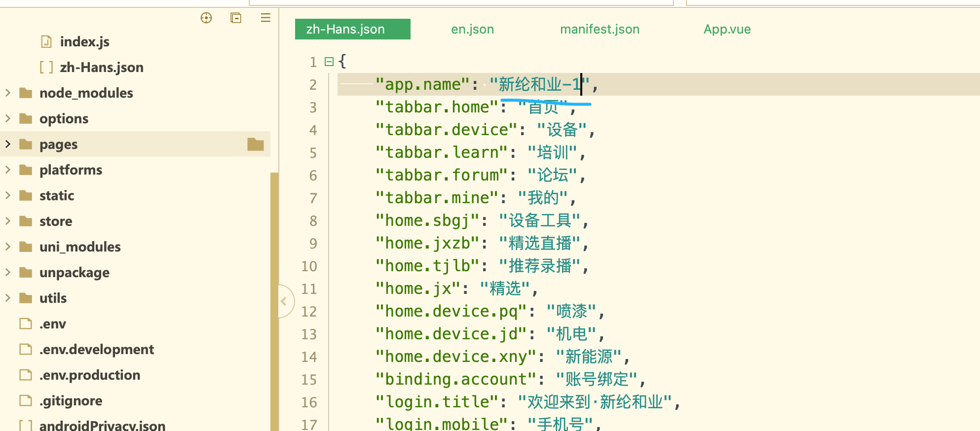The width and height of the screenshot is (980, 431).
Task: Click the collapse all folders icon
Action: pyautogui.click(x=236, y=18)
